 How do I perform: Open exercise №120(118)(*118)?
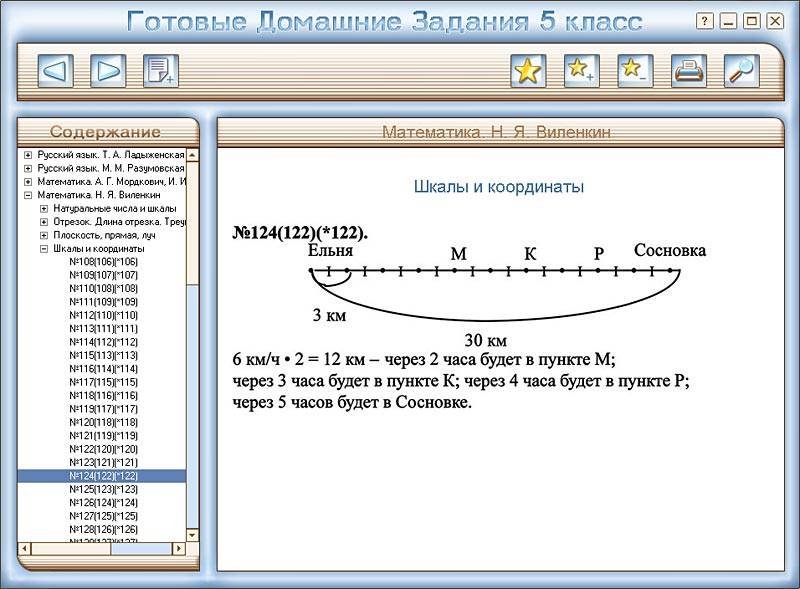(104, 422)
